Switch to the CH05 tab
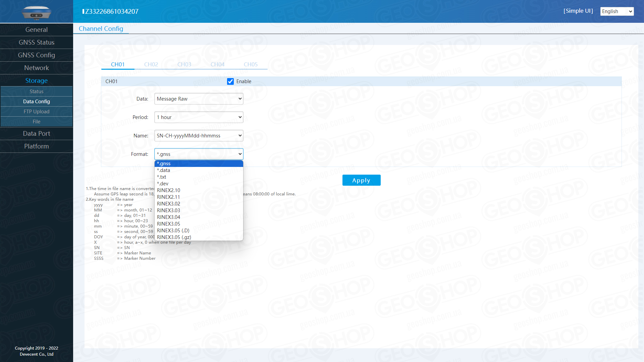The height and width of the screenshot is (362, 644). (251, 64)
